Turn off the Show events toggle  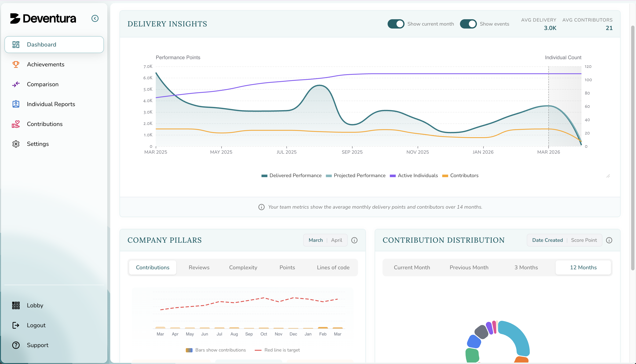468,24
